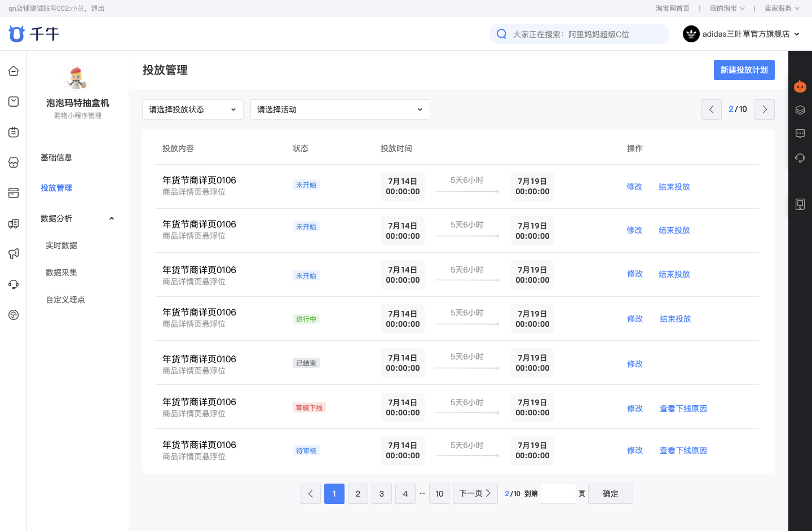This screenshot has width=812, height=531.
Task: Click the 确定 jump button
Action: click(611, 494)
